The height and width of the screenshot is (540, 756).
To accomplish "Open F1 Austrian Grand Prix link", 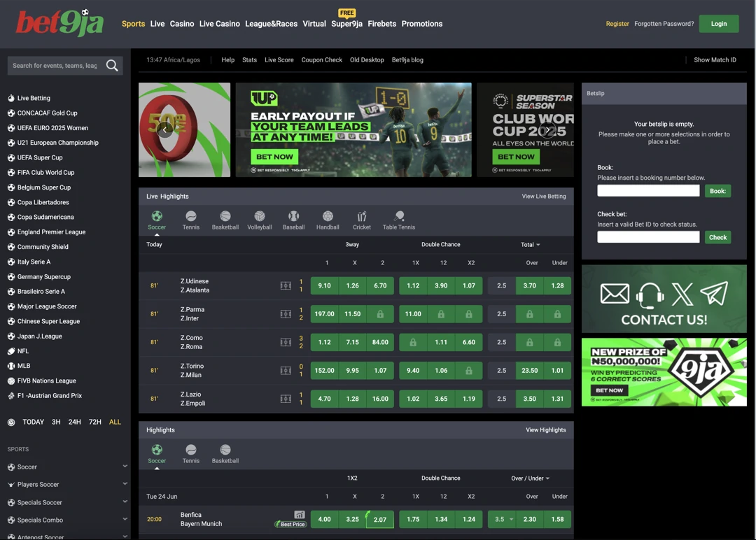I will 49,395.
